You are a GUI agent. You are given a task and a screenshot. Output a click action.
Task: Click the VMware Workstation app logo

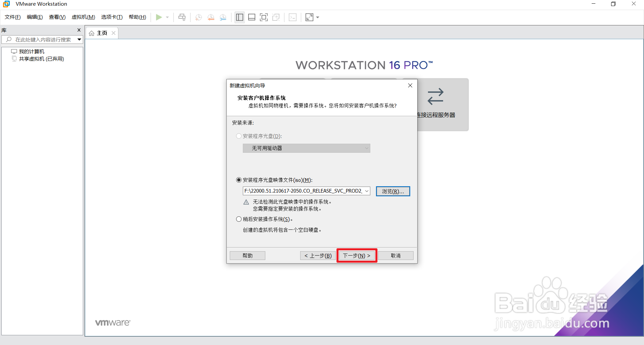[x=6, y=4]
